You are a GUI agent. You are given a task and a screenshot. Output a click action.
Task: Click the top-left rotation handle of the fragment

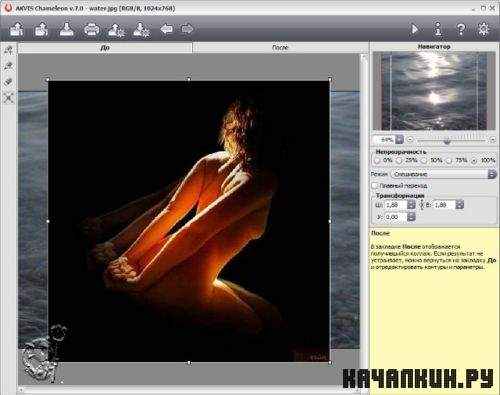tap(47, 79)
